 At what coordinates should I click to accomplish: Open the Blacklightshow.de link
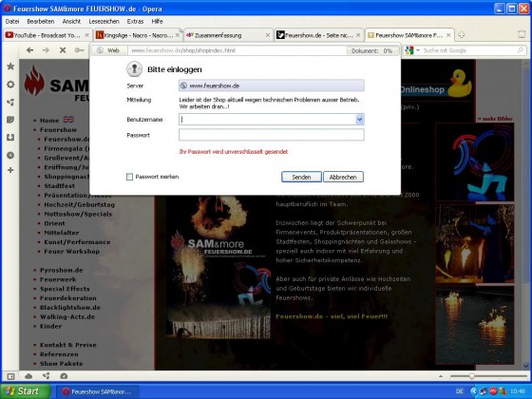tap(70, 308)
